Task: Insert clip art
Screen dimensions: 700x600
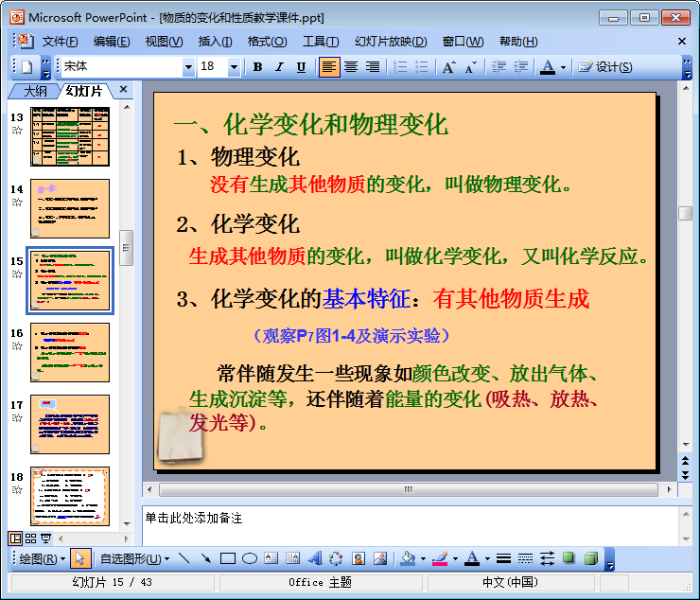Action: [358, 558]
